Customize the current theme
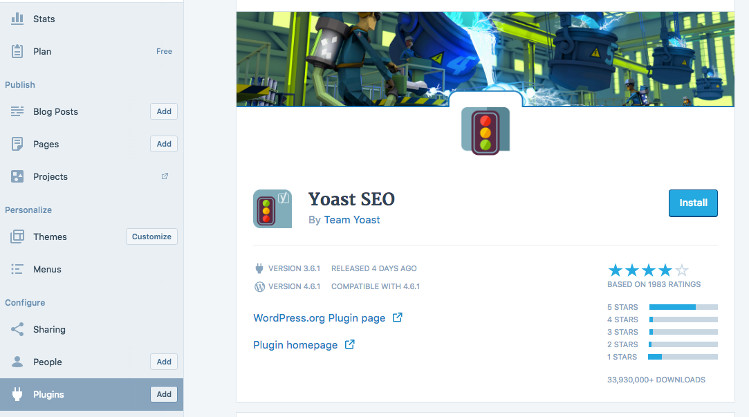749x417 pixels. click(x=152, y=237)
